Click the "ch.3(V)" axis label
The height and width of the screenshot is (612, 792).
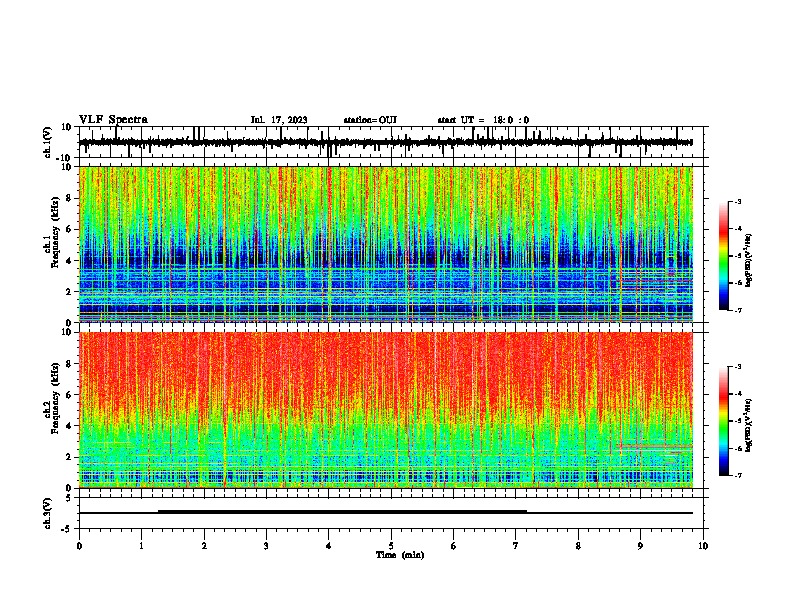48,514
